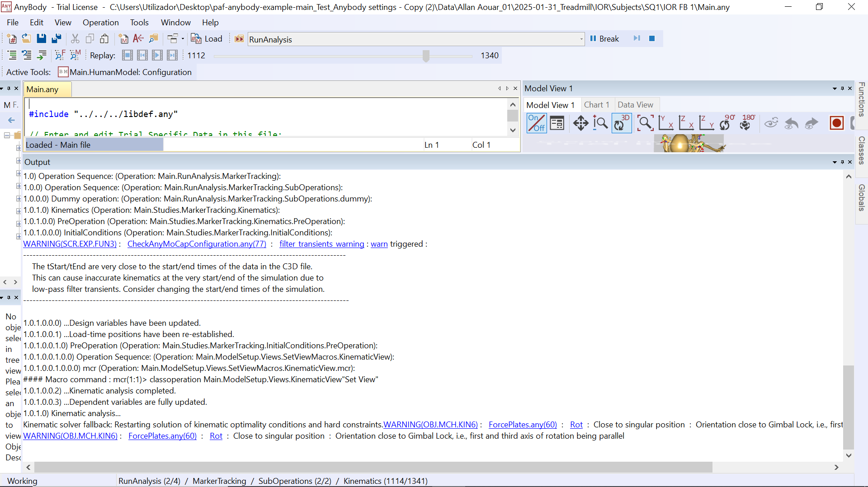This screenshot has height=487, width=868.
Task: Click the find in file tree icon
Action: (x=60, y=55)
